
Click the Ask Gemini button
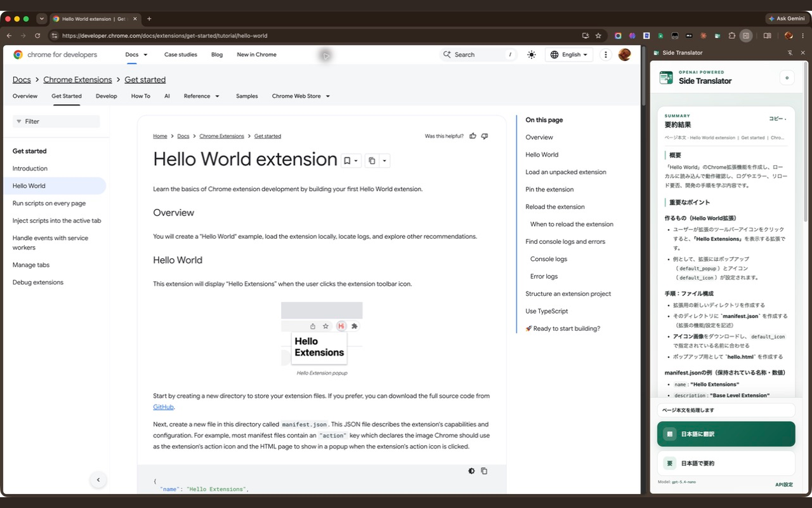click(787, 19)
